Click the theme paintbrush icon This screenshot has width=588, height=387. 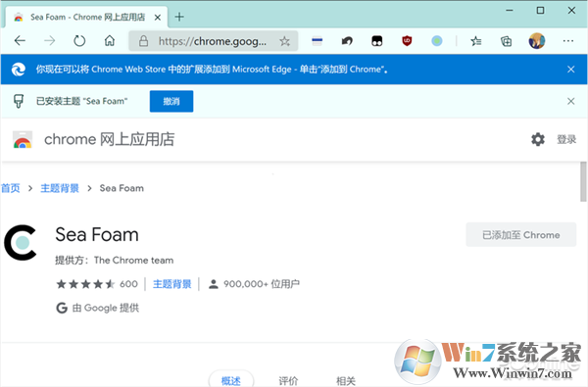tap(19, 101)
